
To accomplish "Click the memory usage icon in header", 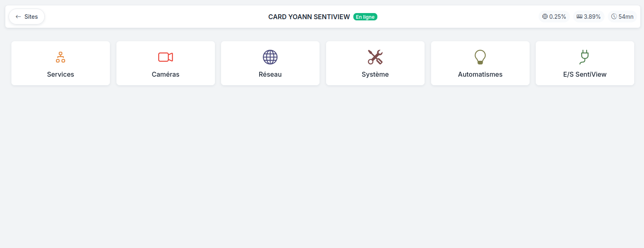I will (579, 16).
